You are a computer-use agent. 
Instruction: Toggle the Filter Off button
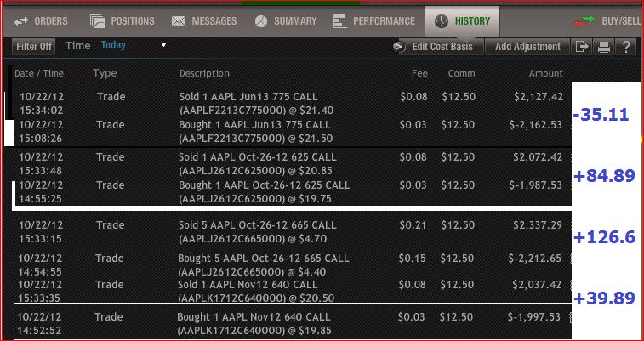34,47
